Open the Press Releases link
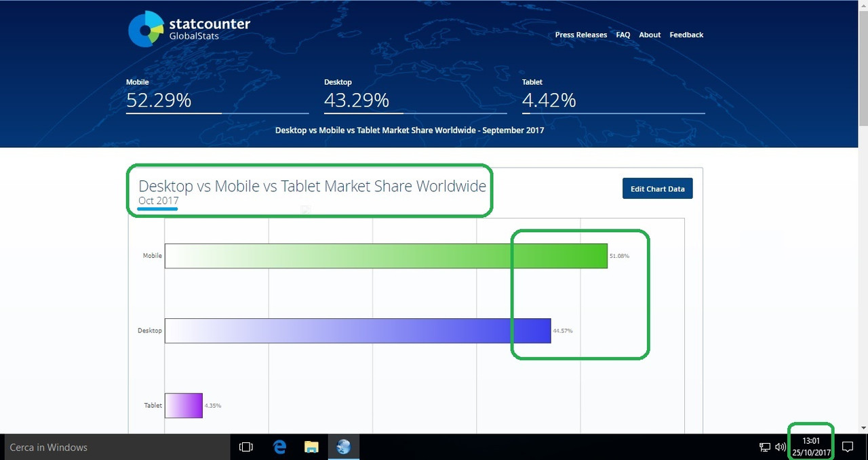868x460 pixels. point(581,35)
